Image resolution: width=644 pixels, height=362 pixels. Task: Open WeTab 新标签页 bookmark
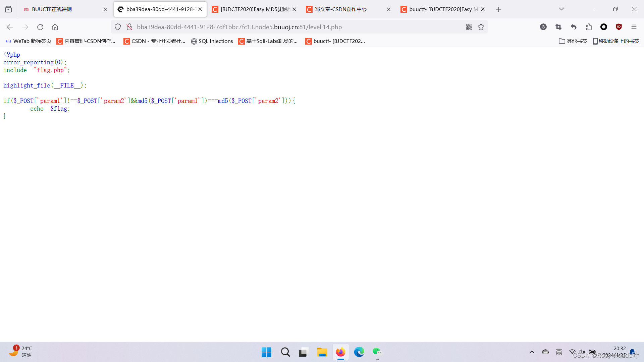point(29,41)
